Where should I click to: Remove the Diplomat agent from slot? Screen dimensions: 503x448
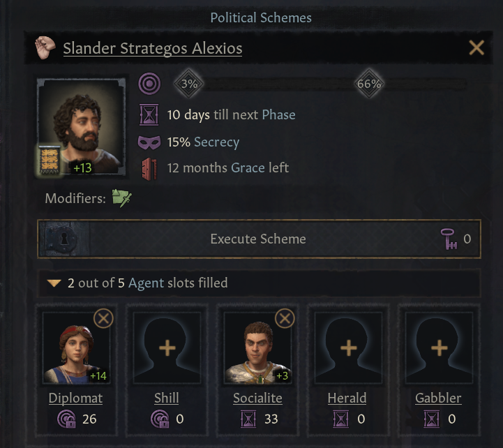(103, 319)
